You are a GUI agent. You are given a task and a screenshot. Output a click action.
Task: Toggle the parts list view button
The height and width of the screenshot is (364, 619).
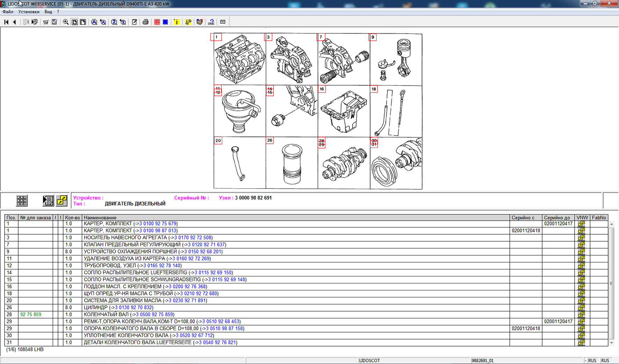pyautogui.click(x=48, y=200)
